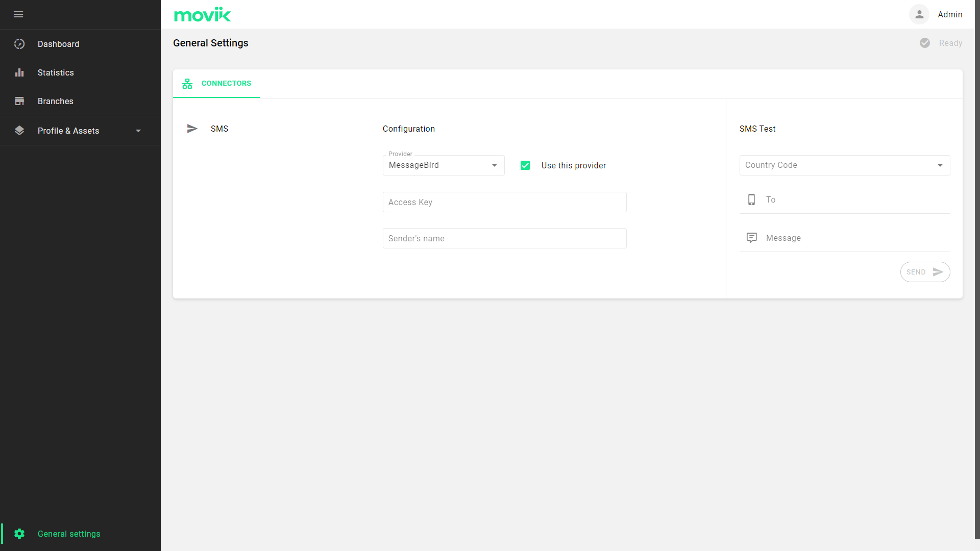Focus the Sender's name input field
Image resolution: width=980 pixels, height=551 pixels.
(x=505, y=238)
